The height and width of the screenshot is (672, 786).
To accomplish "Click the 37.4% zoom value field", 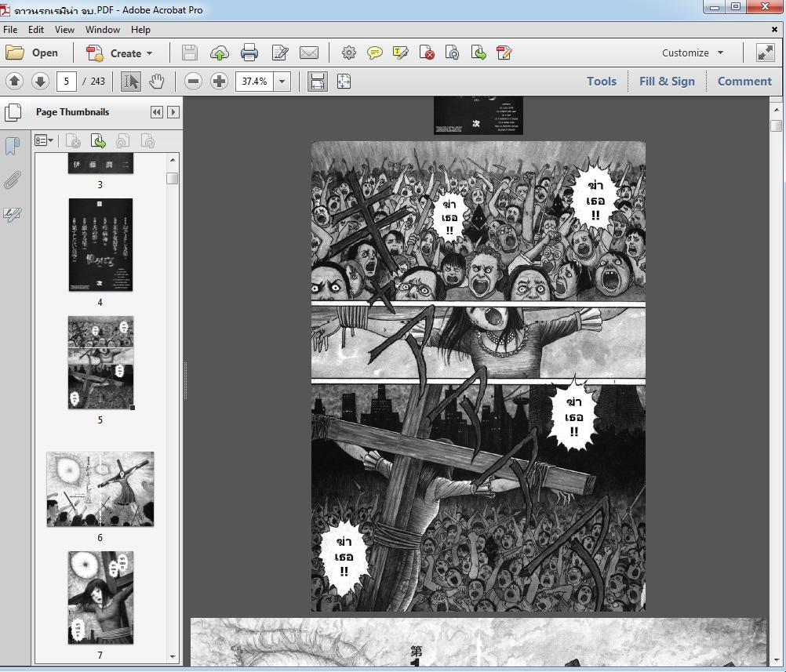I will [255, 82].
